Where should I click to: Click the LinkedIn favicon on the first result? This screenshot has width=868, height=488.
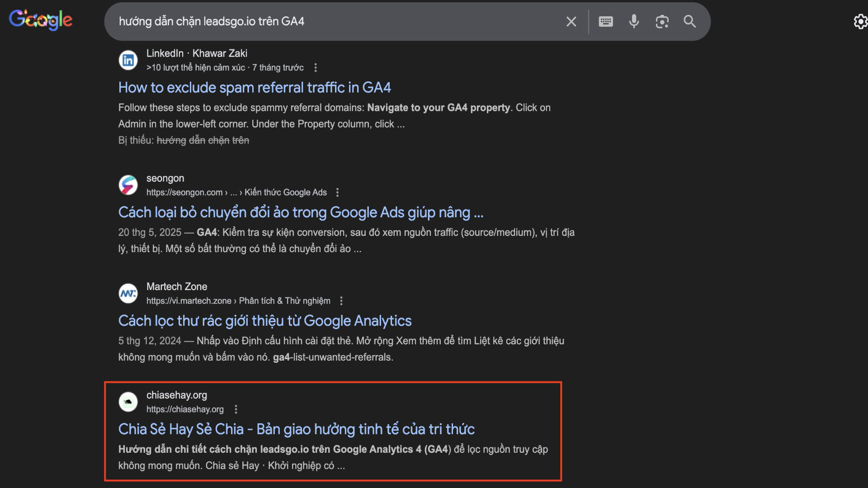128,60
